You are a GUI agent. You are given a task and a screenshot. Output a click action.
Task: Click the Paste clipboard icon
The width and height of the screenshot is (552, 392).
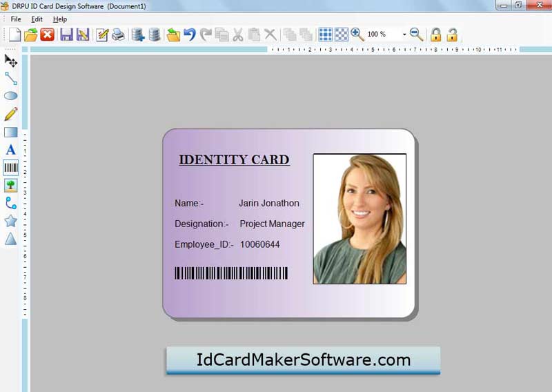point(254,35)
